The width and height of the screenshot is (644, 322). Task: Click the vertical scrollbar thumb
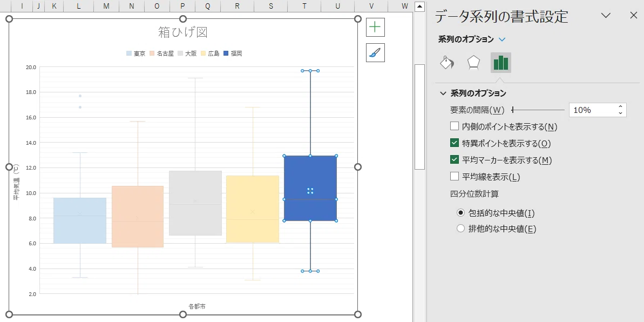419,117
